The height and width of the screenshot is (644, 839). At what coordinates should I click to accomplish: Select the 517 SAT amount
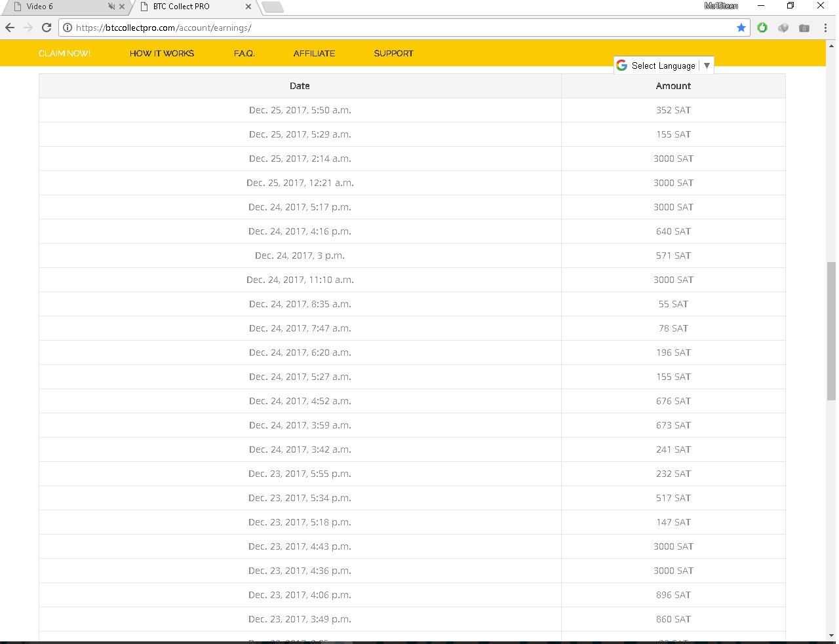(673, 498)
